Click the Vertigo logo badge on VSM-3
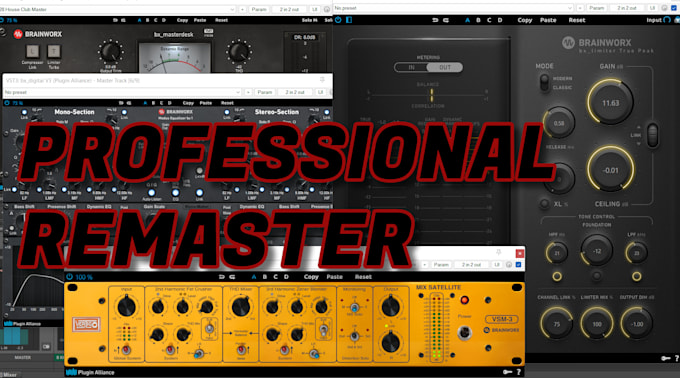Screen dimensions: 680x378 86,324
